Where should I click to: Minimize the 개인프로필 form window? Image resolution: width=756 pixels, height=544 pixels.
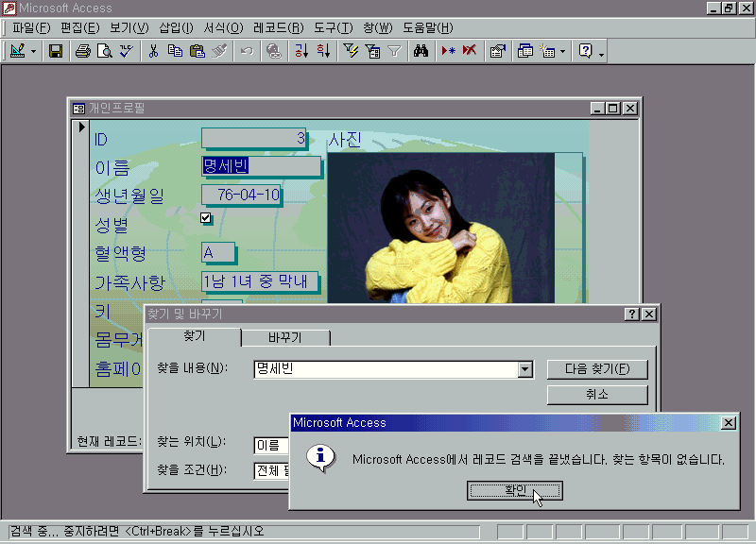(x=598, y=109)
